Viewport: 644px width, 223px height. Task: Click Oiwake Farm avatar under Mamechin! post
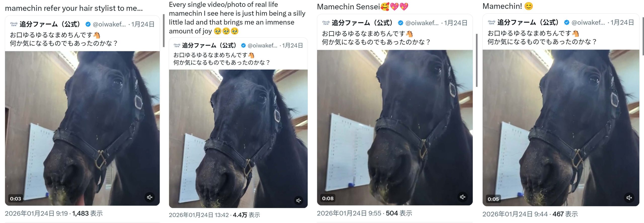[491, 22]
